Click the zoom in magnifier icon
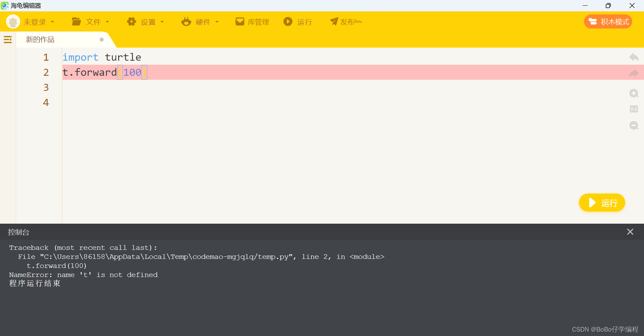This screenshot has width=644, height=336. click(x=634, y=93)
